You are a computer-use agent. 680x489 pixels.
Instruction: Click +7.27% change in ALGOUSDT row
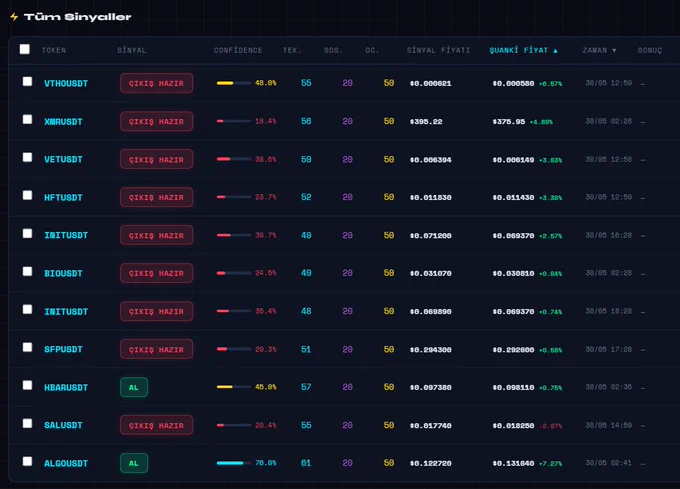(551, 464)
